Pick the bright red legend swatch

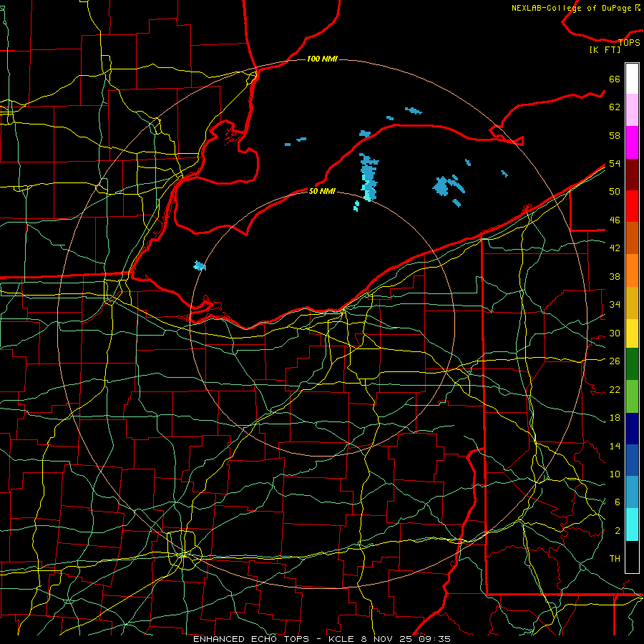pyautogui.click(x=632, y=206)
